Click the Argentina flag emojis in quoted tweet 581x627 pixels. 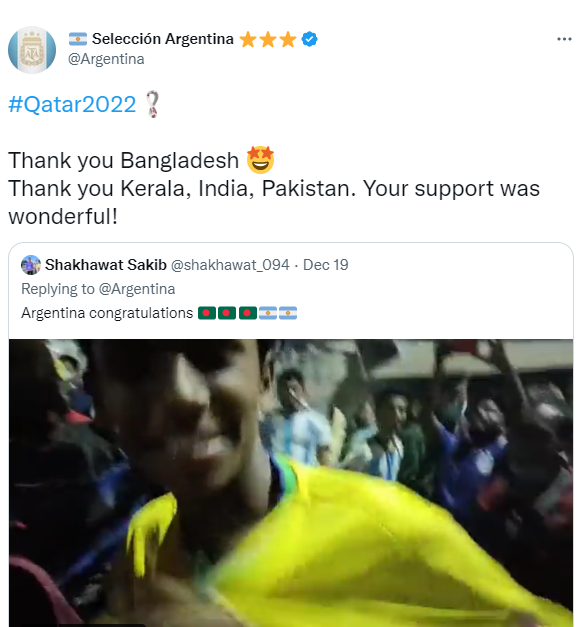tap(278, 313)
